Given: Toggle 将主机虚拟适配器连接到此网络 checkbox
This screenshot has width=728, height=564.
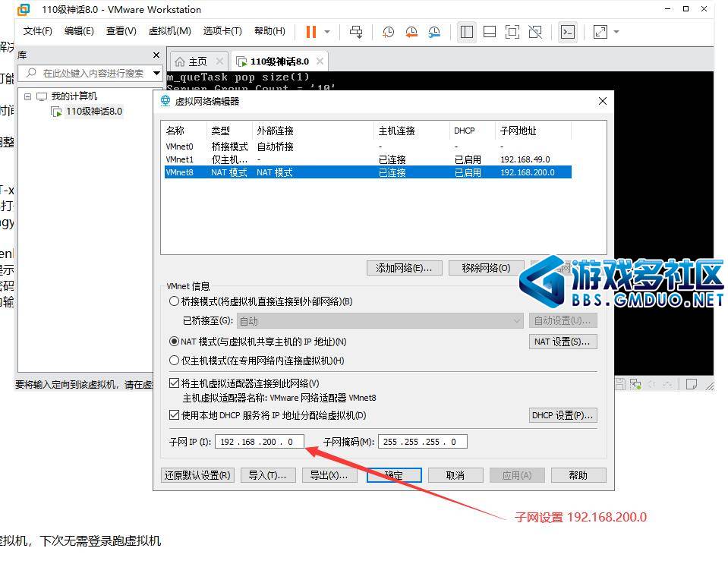Looking at the screenshot, I should coord(174,383).
